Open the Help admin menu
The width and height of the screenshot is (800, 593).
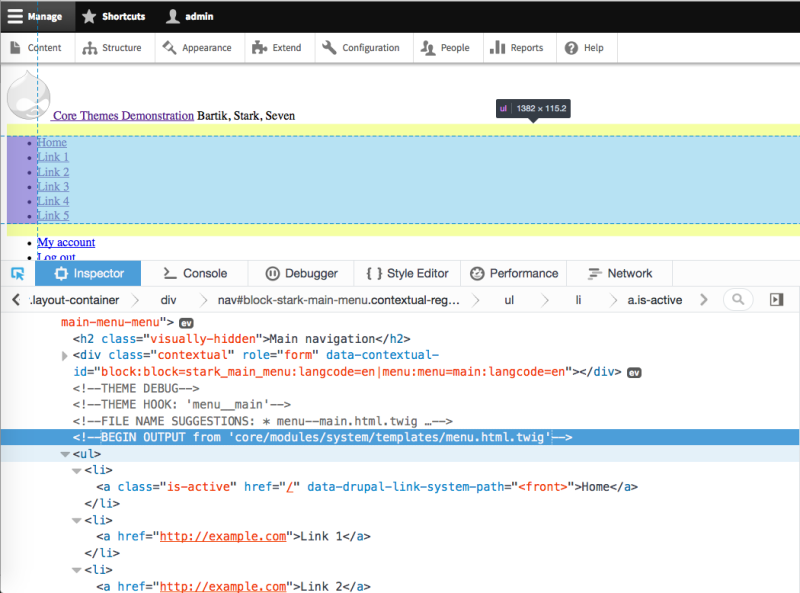pos(587,47)
